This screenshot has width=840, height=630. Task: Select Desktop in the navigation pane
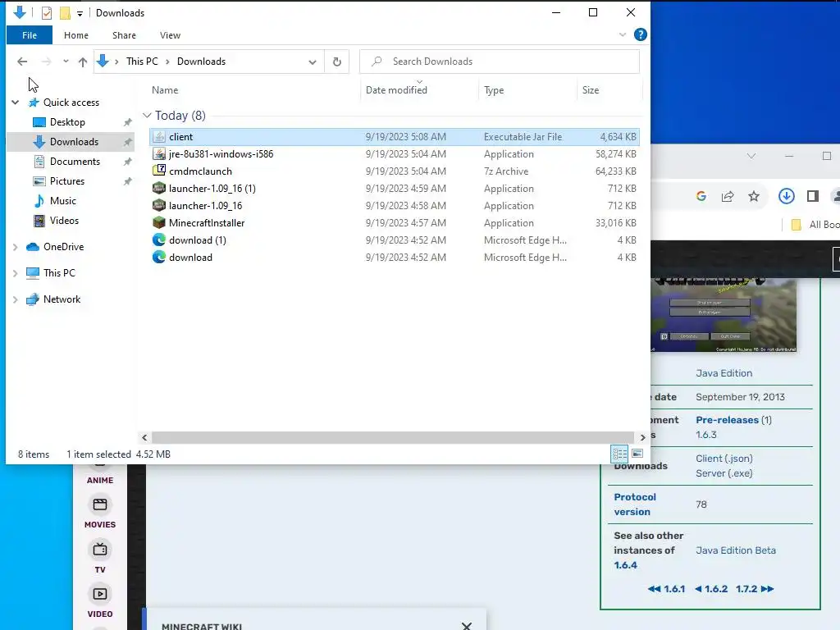click(x=67, y=122)
